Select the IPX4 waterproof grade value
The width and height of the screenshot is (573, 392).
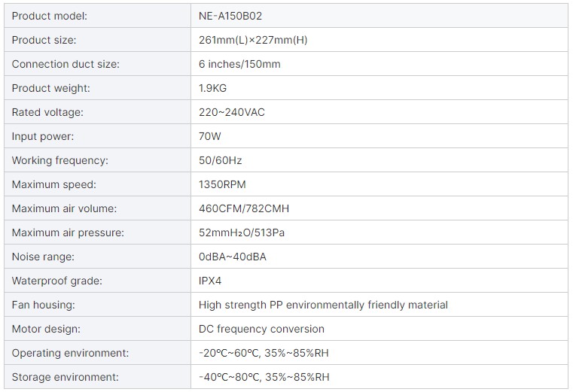pos(210,281)
